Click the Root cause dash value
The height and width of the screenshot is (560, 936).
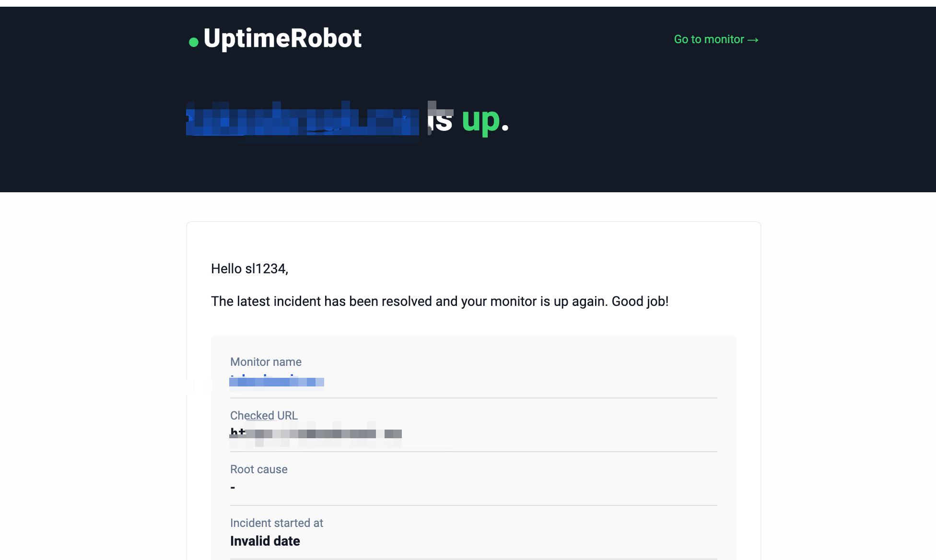[233, 488]
